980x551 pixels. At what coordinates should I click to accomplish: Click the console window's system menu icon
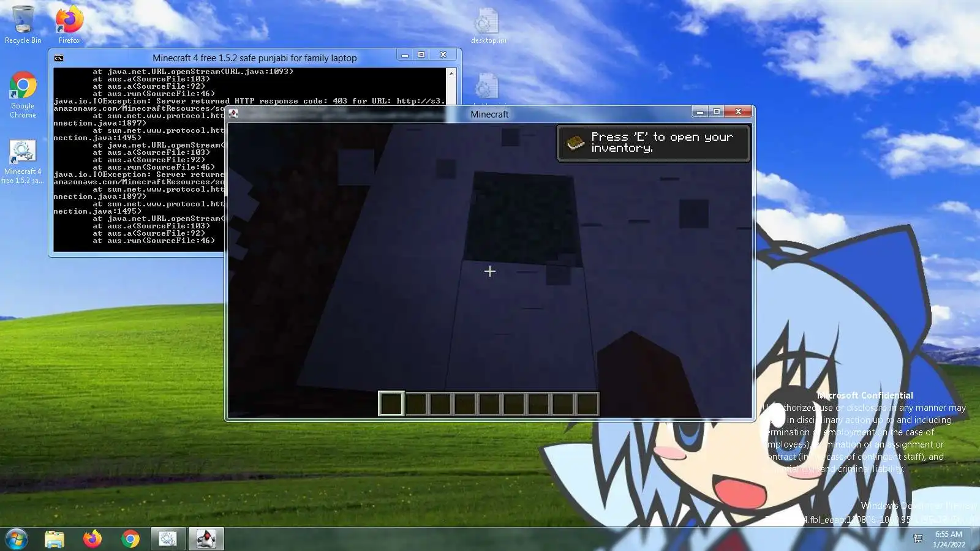tap(59, 58)
